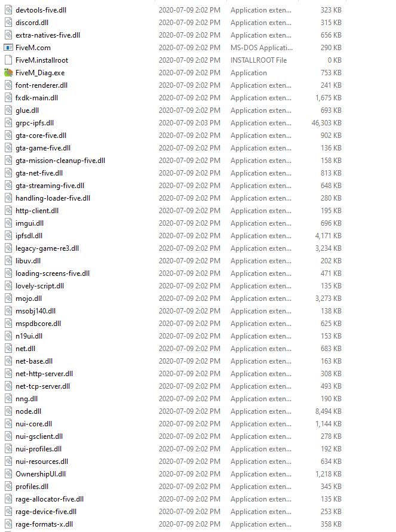Click the OwnershipUI.dll file icon
396x532 pixels.
[x=8, y=474]
